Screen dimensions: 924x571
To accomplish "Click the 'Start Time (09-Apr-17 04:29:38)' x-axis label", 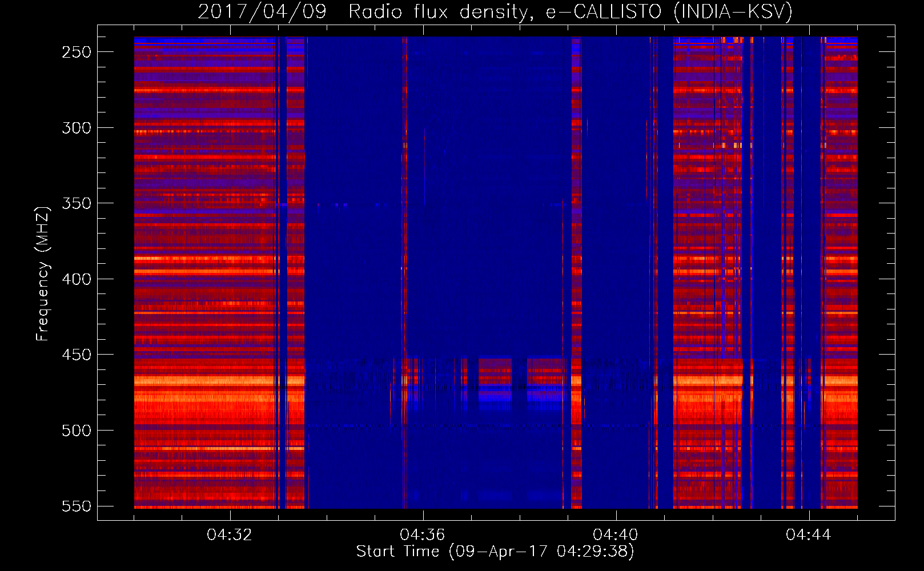I will (x=495, y=552).
